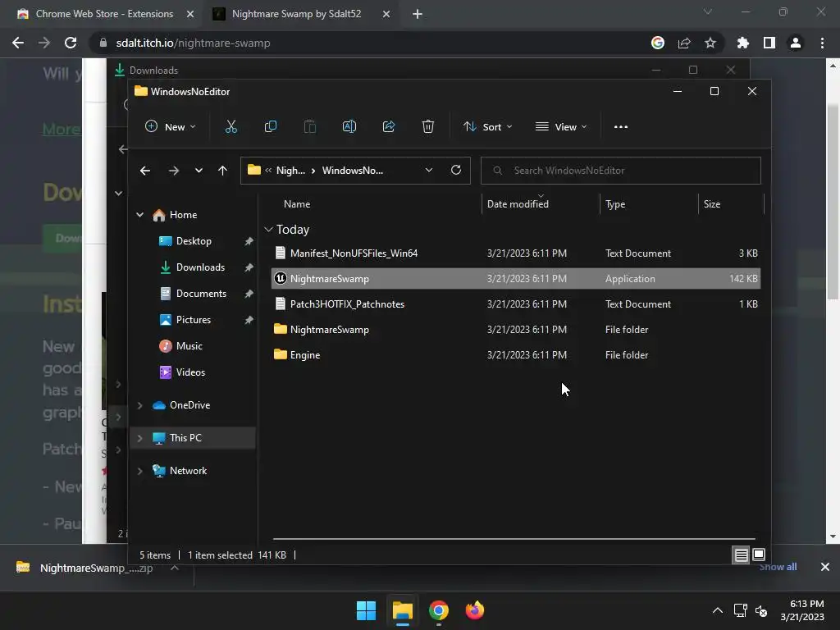Click the Rename icon in toolbar
Viewport: 840px width, 630px height.
(349, 127)
